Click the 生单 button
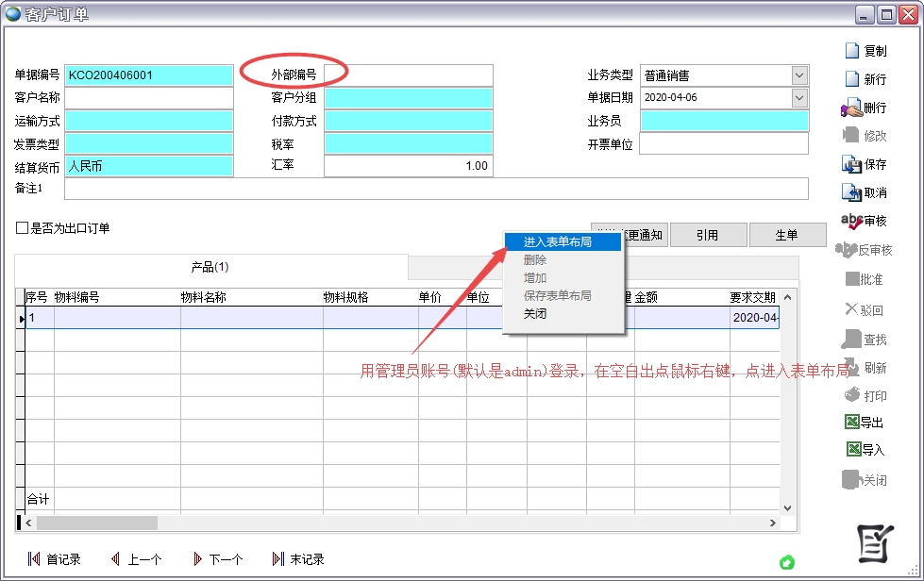The height and width of the screenshot is (581, 924). (x=786, y=235)
